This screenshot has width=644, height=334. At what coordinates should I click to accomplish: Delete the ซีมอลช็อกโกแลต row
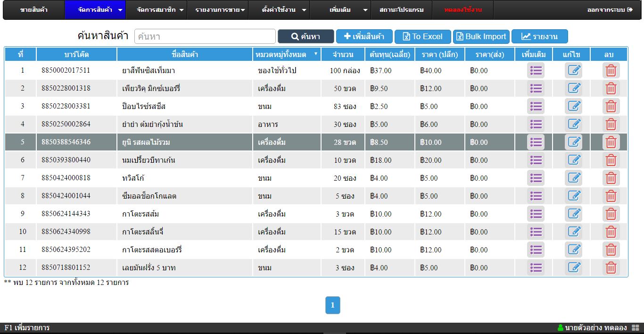[x=611, y=196]
